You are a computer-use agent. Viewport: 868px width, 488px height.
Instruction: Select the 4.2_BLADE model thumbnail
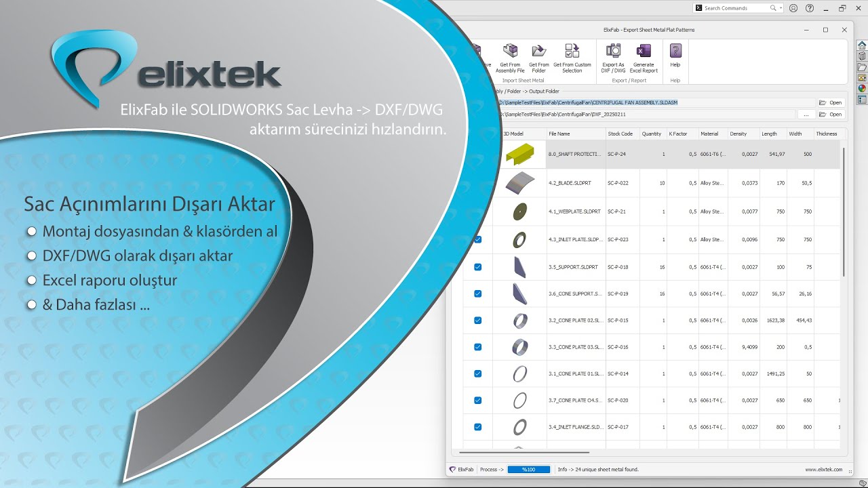tap(519, 183)
